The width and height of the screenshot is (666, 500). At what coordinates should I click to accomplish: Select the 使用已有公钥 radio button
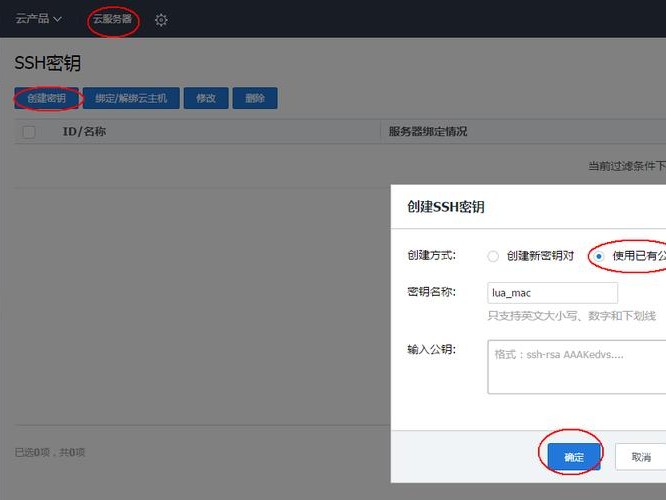tap(598, 256)
